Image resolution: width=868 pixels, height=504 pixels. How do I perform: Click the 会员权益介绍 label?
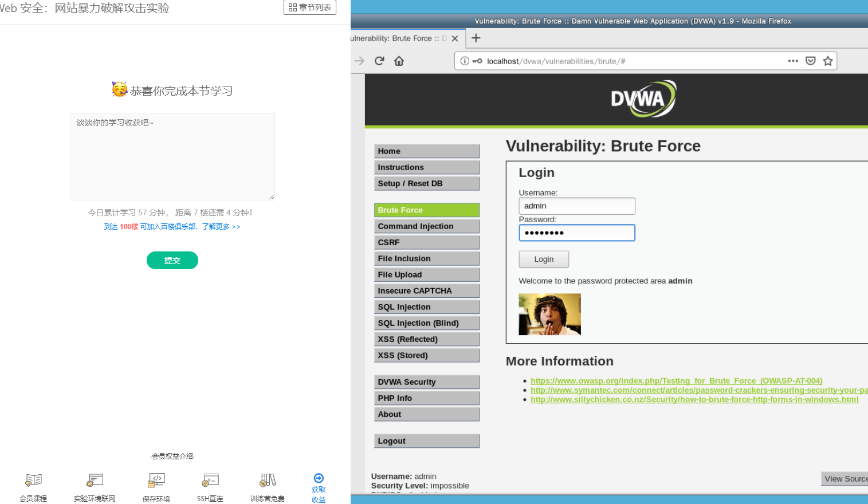[x=172, y=456]
